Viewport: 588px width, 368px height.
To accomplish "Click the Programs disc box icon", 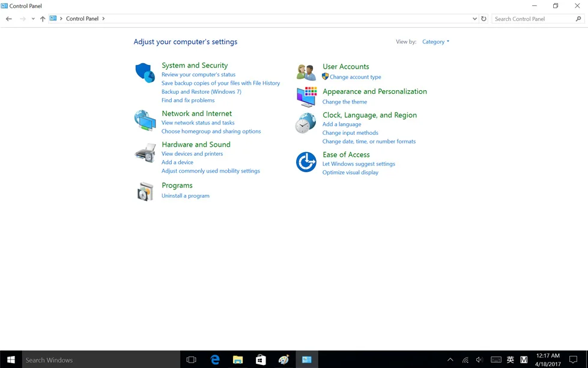I will tap(145, 191).
